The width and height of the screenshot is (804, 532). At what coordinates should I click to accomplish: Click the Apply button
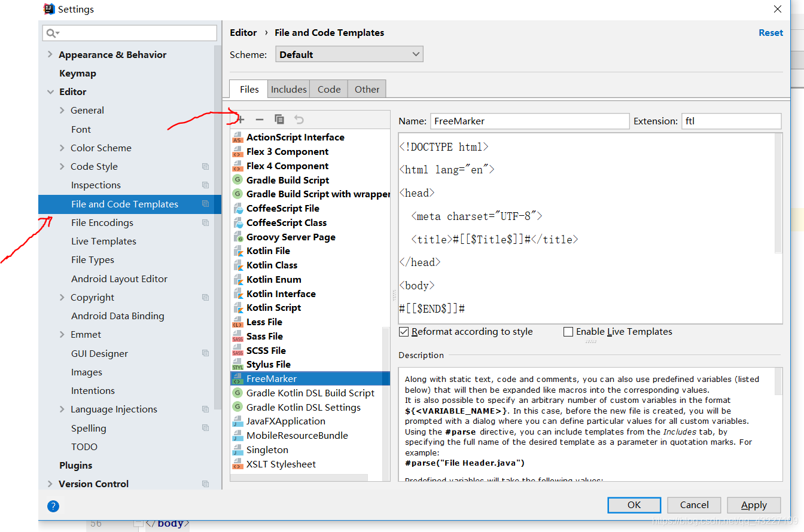pos(754,505)
